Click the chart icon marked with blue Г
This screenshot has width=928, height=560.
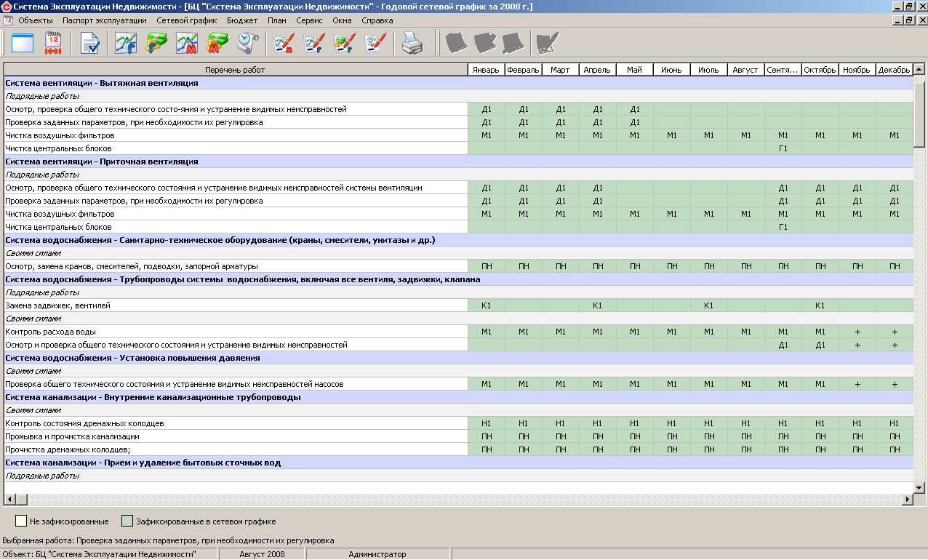(x=127, y=44)
